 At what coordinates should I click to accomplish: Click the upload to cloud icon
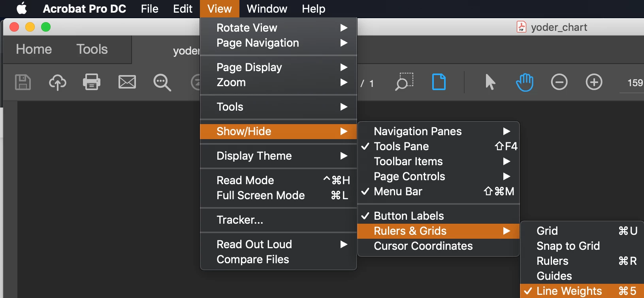(x=58, y=82)
